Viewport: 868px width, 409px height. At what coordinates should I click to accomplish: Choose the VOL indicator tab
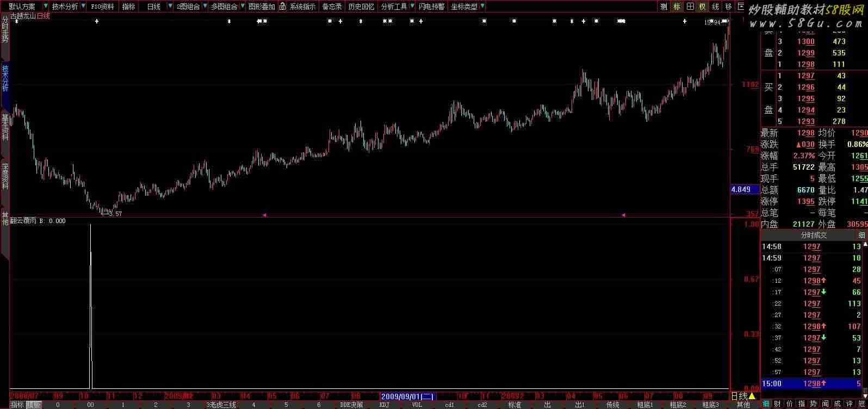417,405
